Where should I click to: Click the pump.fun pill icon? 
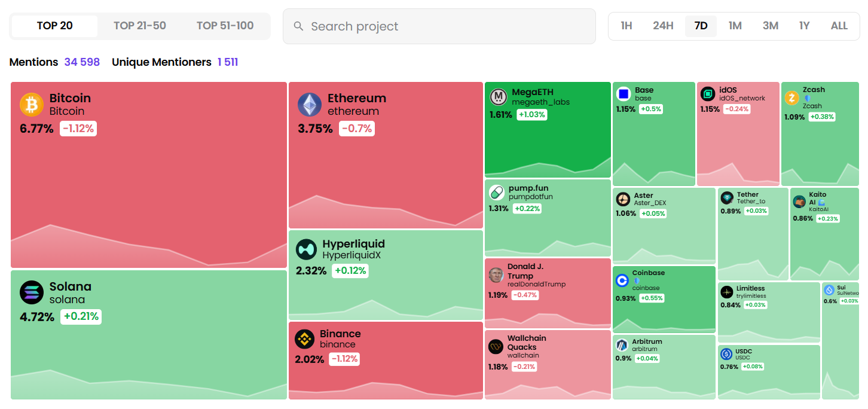[x=497, y=193]
